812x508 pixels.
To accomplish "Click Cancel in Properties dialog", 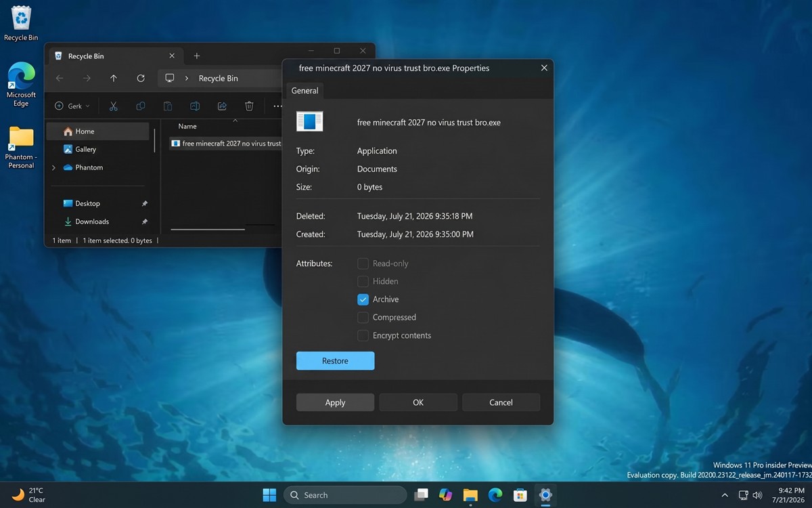I will click(501, 402).
